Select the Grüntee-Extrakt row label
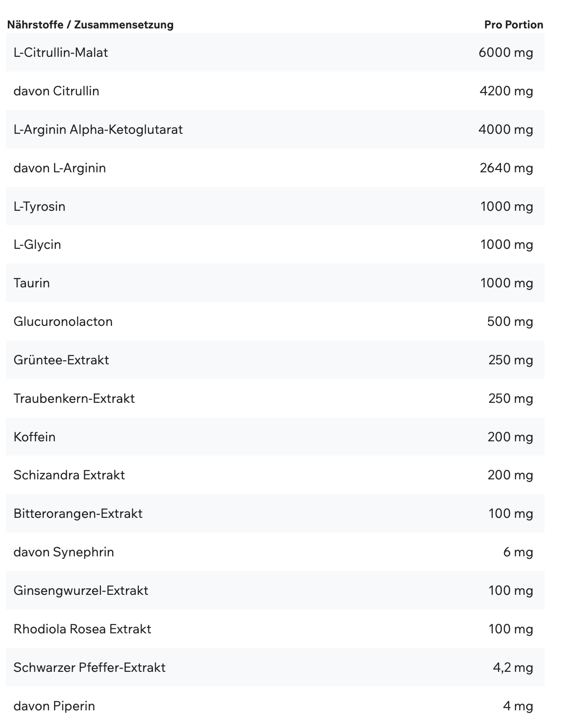This screenshot has height=725, width=588. (61, 360)
